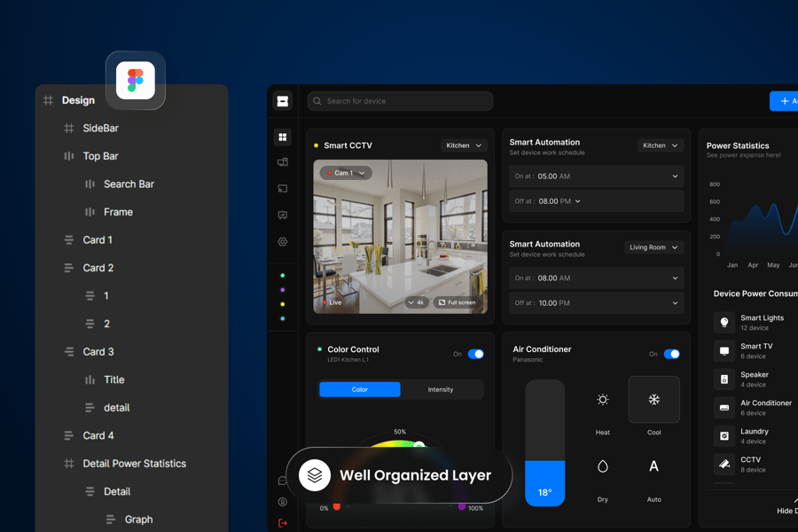Image resolution: width=798 pixels, height=532 pixels.
Task: Select the Card 3 layer
Action: coord(98,352)
